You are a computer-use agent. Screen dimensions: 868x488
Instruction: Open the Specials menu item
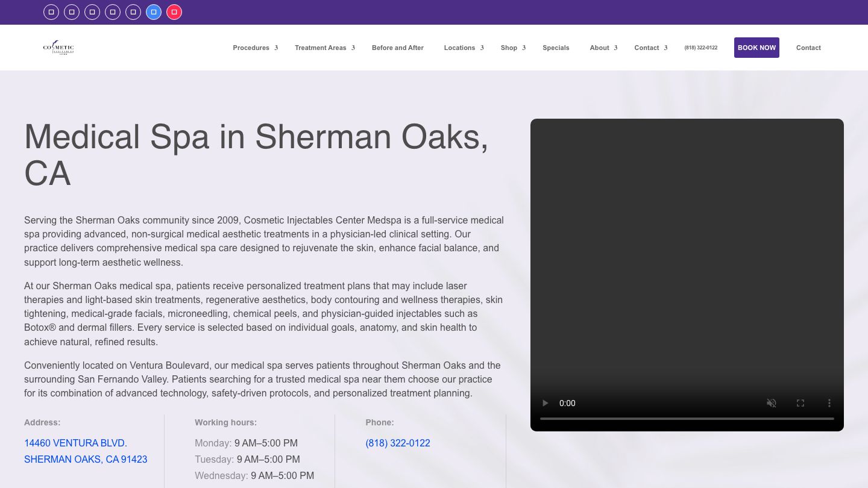click(555, 48)
